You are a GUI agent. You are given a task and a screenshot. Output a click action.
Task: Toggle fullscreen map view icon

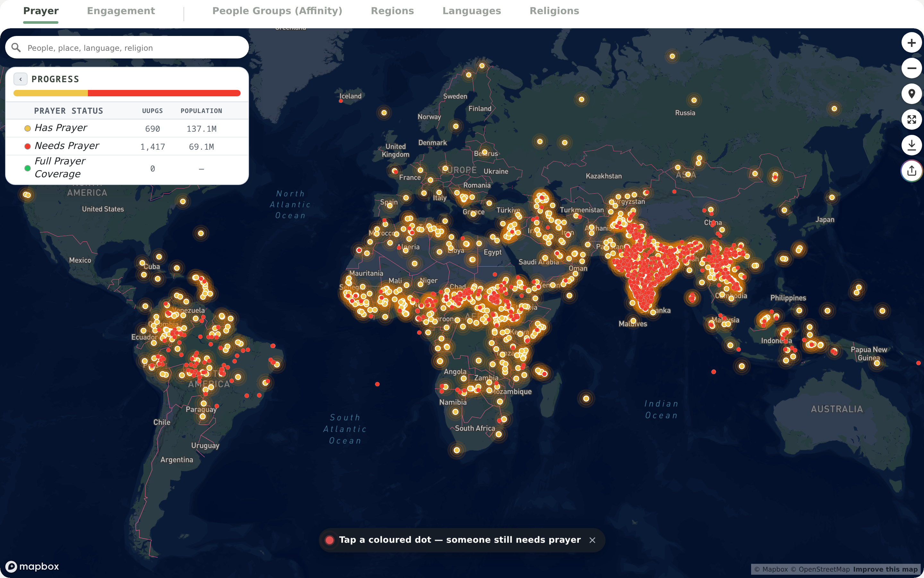tap(911, 120)
